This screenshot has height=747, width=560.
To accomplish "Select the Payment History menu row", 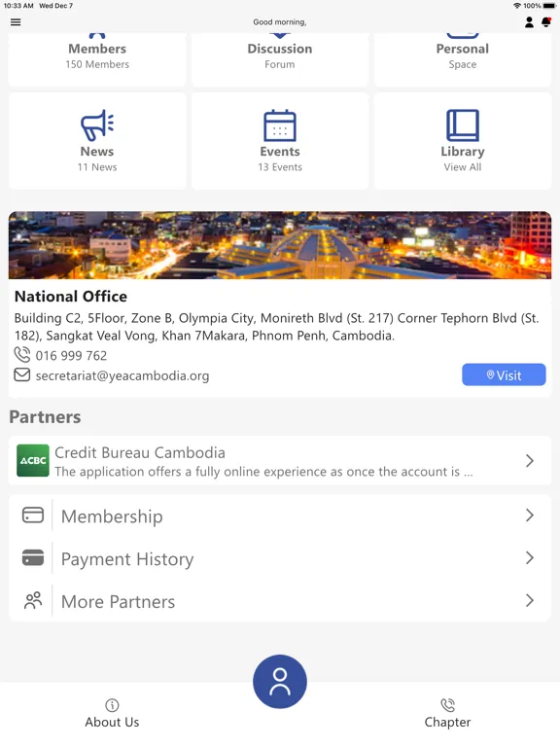I will 280,558.
